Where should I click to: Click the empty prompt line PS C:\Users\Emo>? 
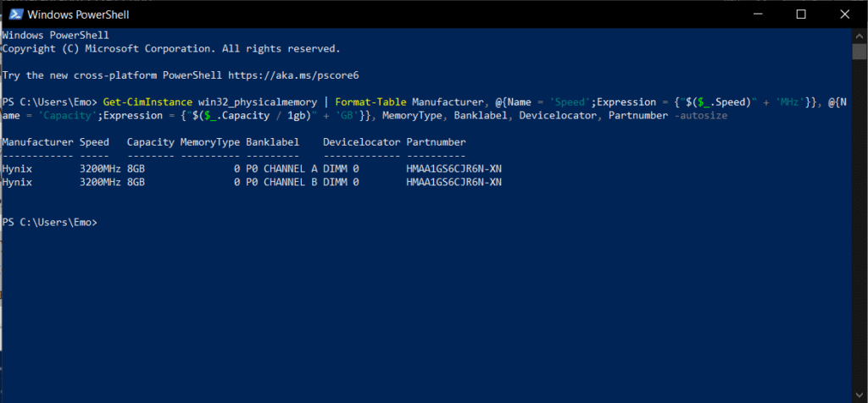[50, 222]
